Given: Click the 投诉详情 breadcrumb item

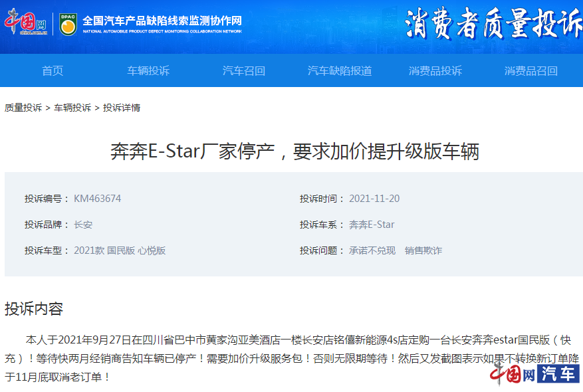Looking at the screenshot, I should 122,108.
